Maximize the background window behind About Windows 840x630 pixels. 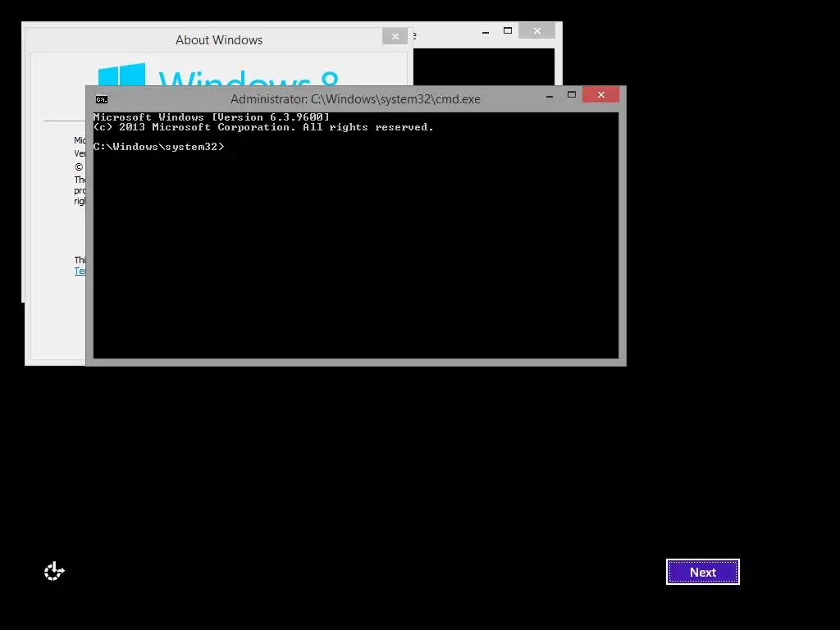click(x=508, y=31)
